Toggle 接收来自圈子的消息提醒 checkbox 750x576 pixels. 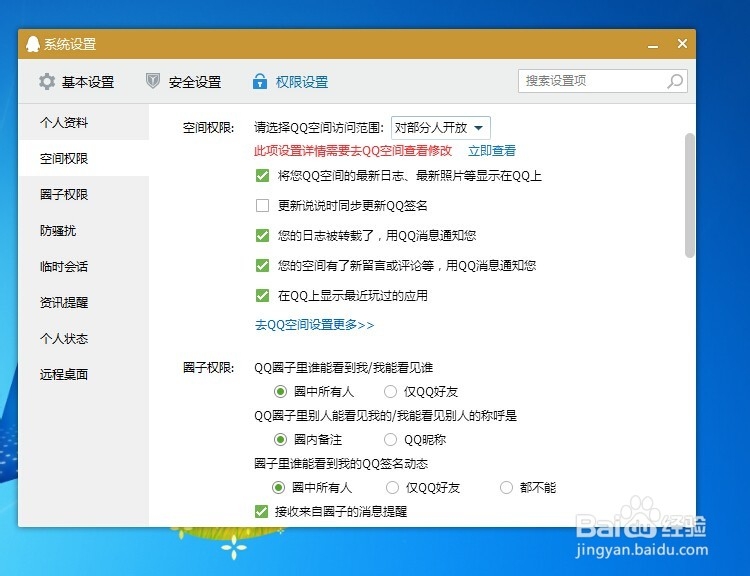[261, 511]
